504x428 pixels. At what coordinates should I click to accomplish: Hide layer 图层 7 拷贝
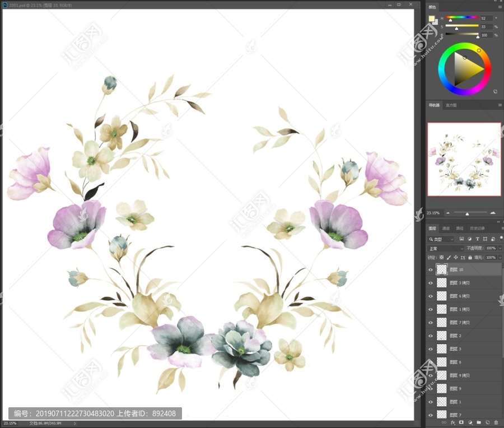pyautogui.click(x=431, y=322)
